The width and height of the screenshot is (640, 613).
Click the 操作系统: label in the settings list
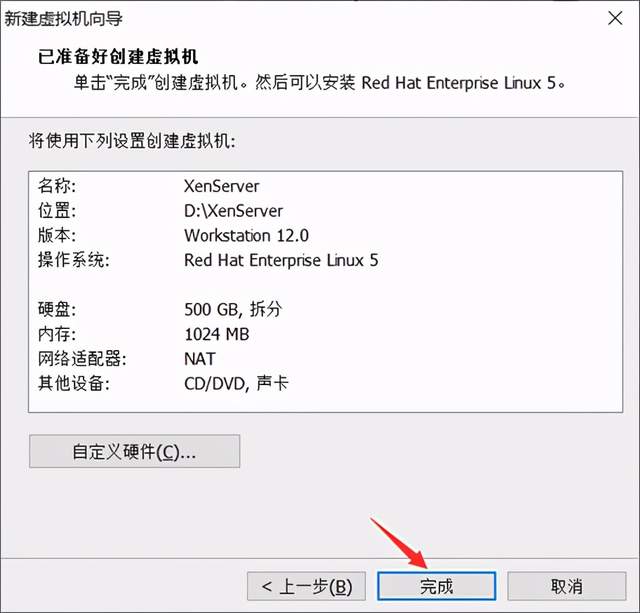tap(74, 260)
